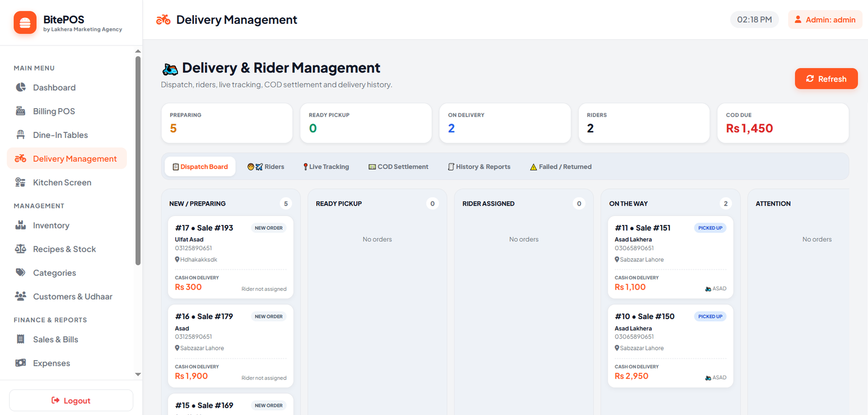
Task: Open Billing POS register icon
Action: [x=21, y=111]
